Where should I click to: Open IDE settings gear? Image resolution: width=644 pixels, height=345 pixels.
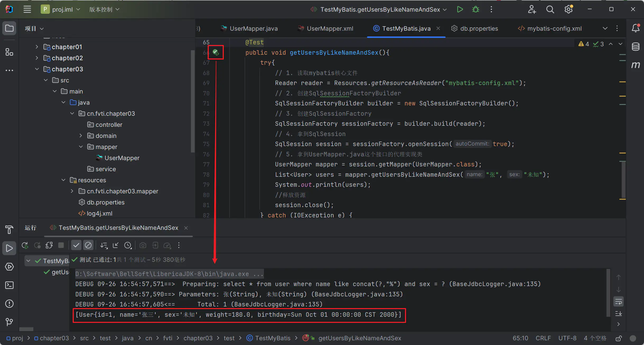pyautogui.click(x=568, y=10)
